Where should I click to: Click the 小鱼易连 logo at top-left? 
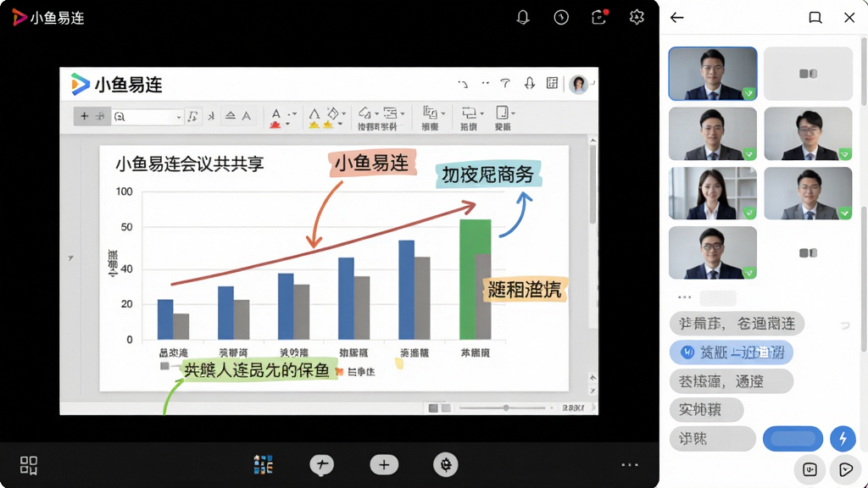coord(48,18)
